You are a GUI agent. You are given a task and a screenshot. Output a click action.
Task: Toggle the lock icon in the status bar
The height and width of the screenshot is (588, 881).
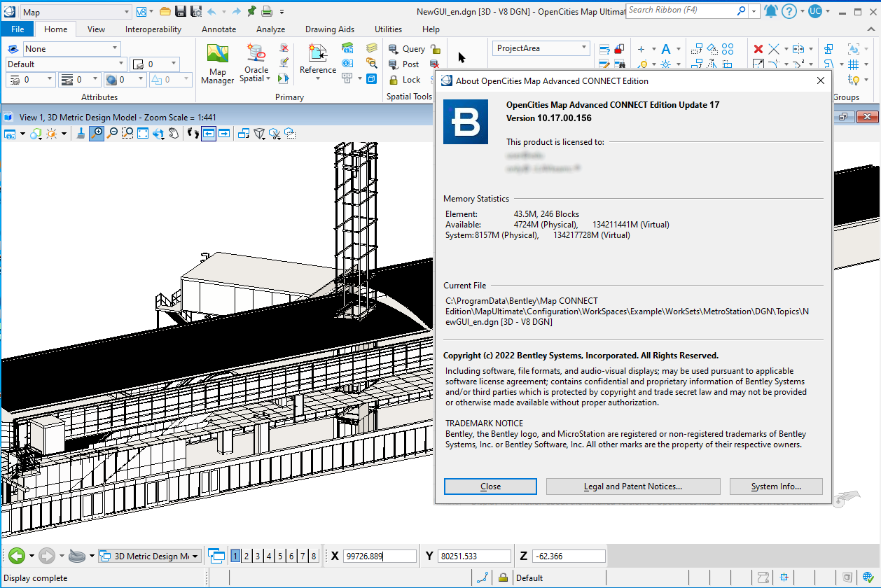pos(503,578)
